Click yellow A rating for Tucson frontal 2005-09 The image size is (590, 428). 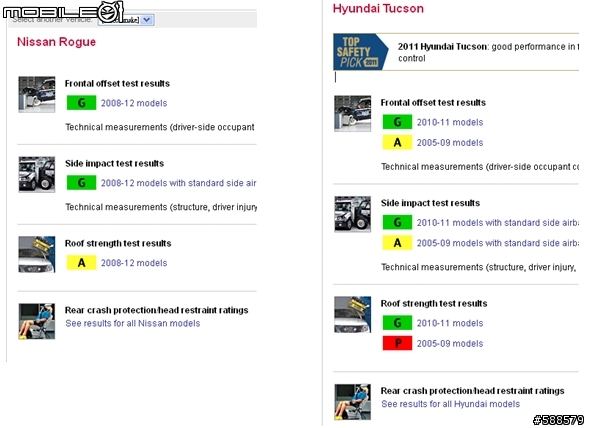pyautogui.click(x=397, y=143)
